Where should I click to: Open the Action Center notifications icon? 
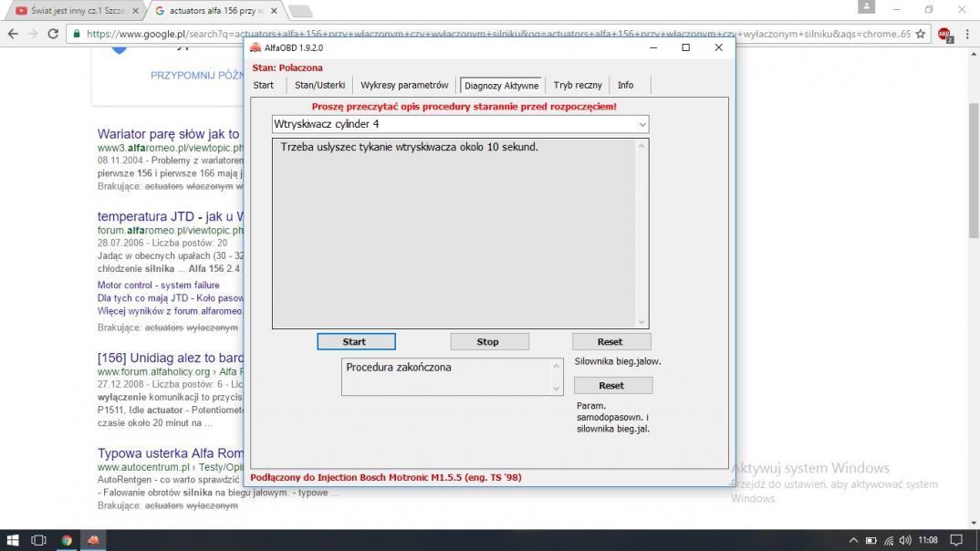[956, 540]
